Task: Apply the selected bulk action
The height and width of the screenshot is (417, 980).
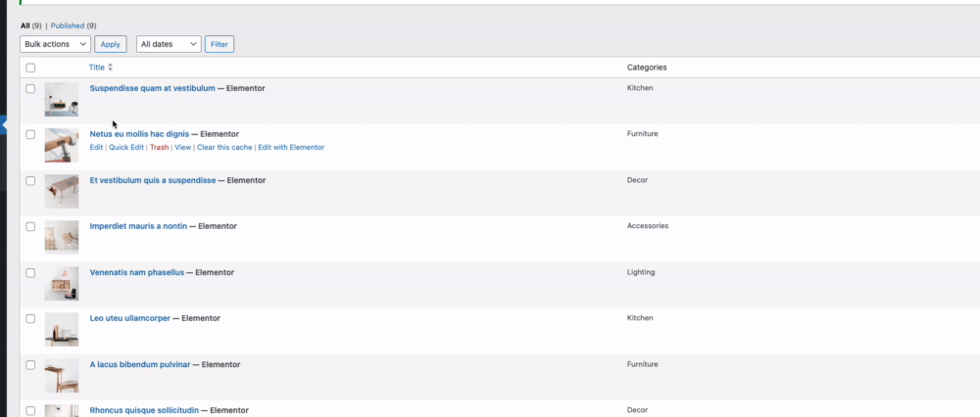Action: click(x=111, y=44)
